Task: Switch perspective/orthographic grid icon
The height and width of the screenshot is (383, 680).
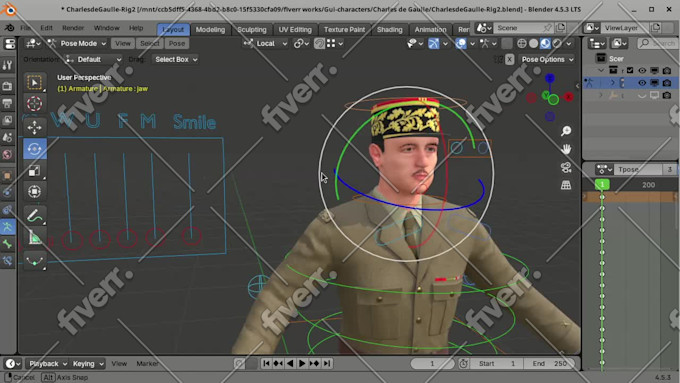Action: pos(566,185)
